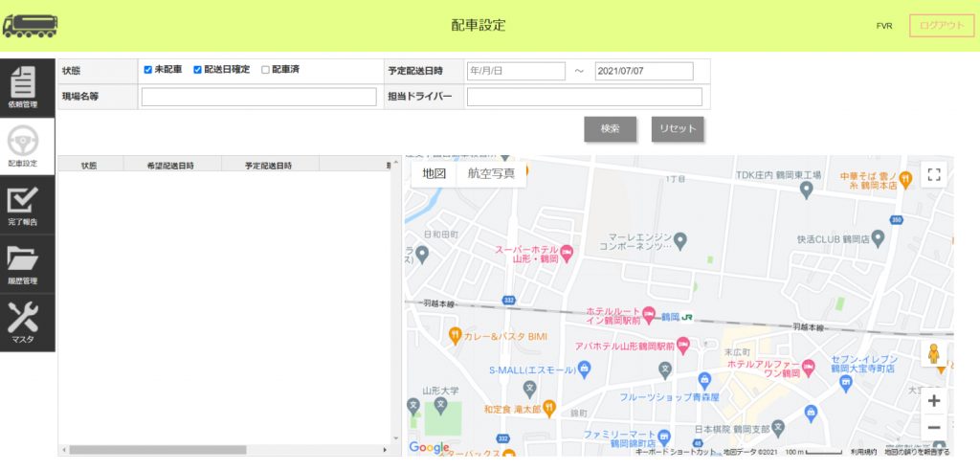Viewport: 980px width, 470px height.
Task: Open 地図の誤りを報告する link
Action: [x=917, y=452]
